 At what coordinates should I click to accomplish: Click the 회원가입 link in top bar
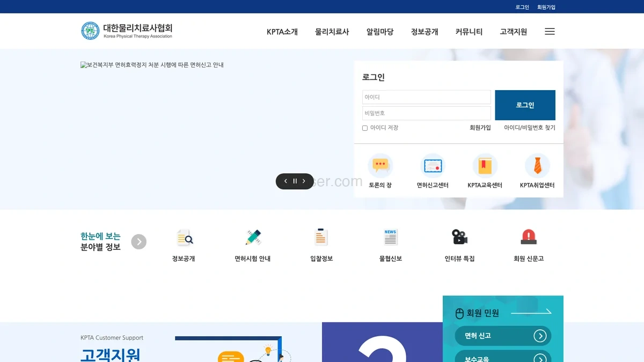pos(546,7)
